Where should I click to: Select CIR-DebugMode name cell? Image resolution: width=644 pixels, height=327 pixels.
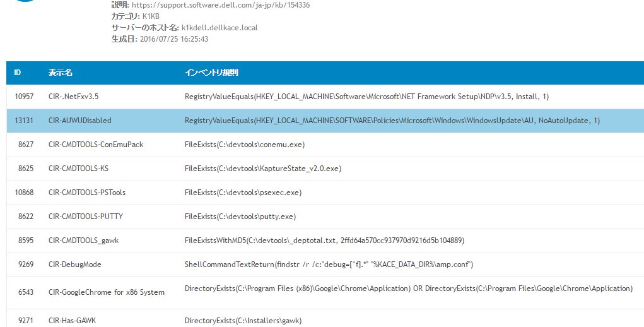[x=75, y=264]
